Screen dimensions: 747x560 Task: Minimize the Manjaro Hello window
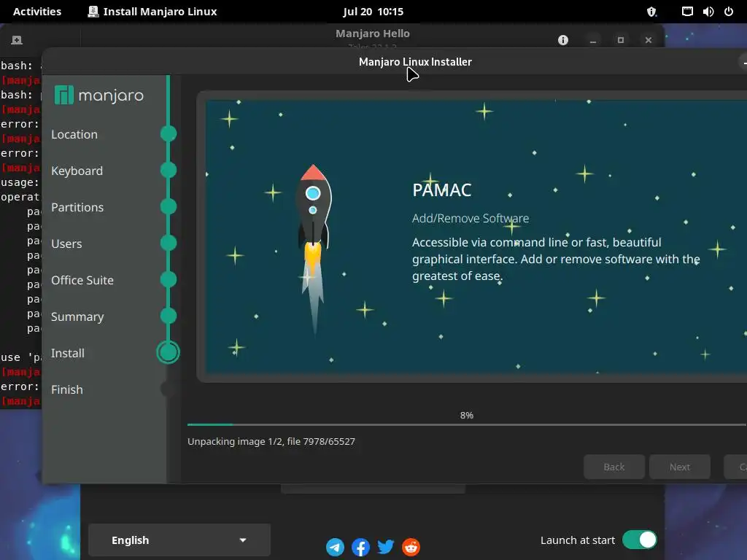tap(592, 40)
